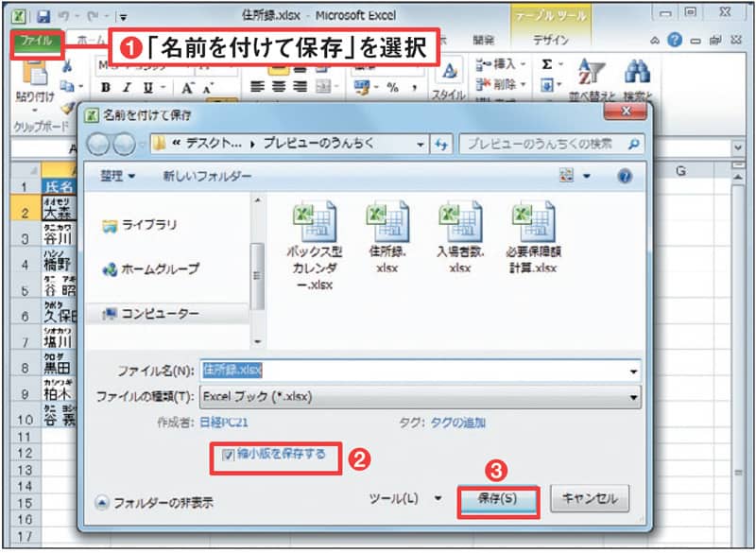The width and height of the screenshot is (756, 553).
Task: Open the ファイル tab in ribbon
Action: (37, 42)
